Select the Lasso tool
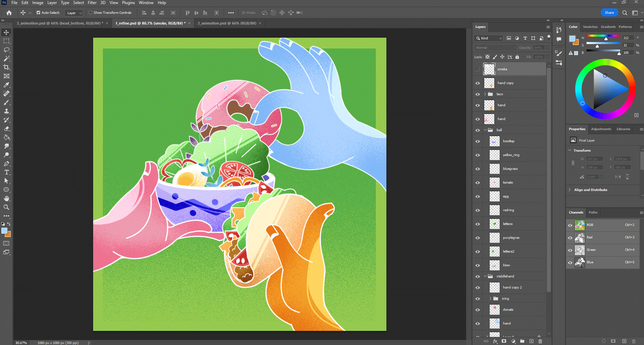Viewport: 644px width, 345px height. point(6,50)
